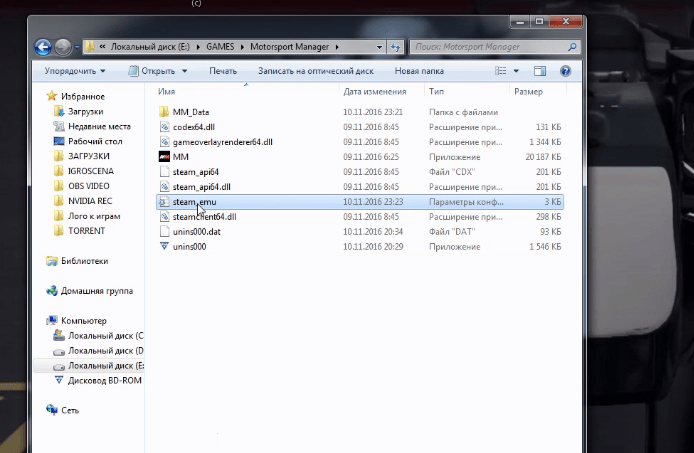Viewport: 694px width, 453px height.
Task: Click Motorsport Manager breadcrumb segment
Action: click(x=289, y=46)
